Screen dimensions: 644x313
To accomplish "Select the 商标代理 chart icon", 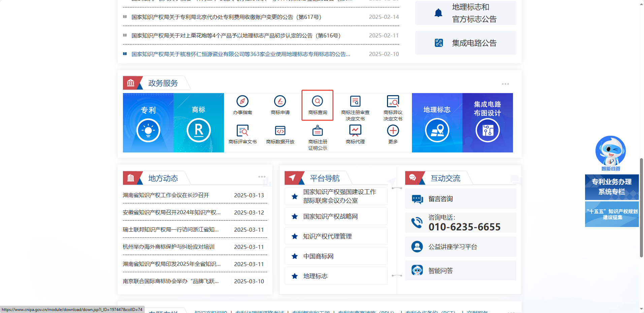I will pos(355,130).
